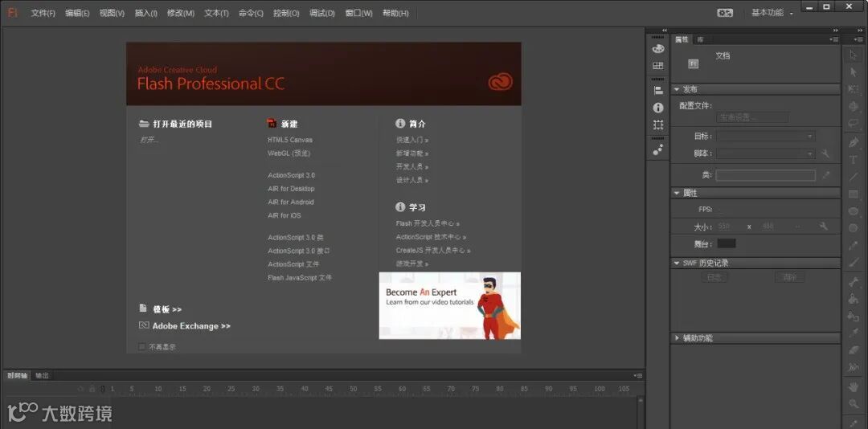The height and width of the screenshot is (429, 868).
Task: Open the Swatches panel grid icon
Action: (x=658, y=66)
